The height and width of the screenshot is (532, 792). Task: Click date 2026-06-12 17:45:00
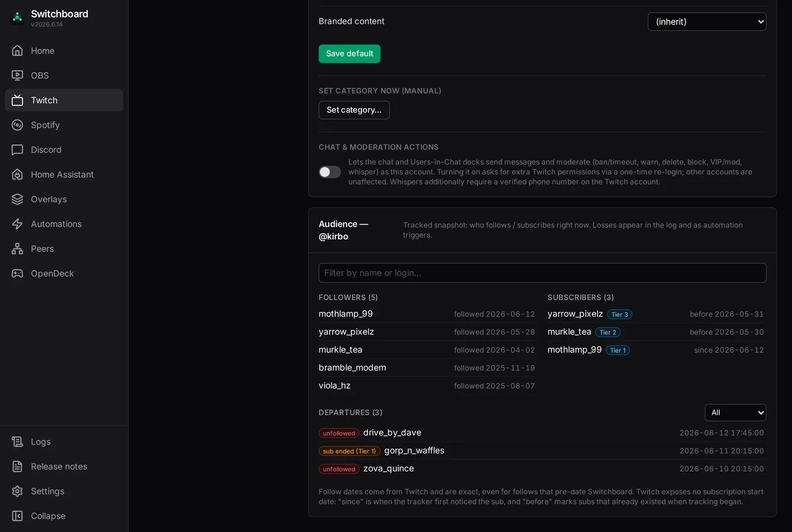tap(721, 433)
